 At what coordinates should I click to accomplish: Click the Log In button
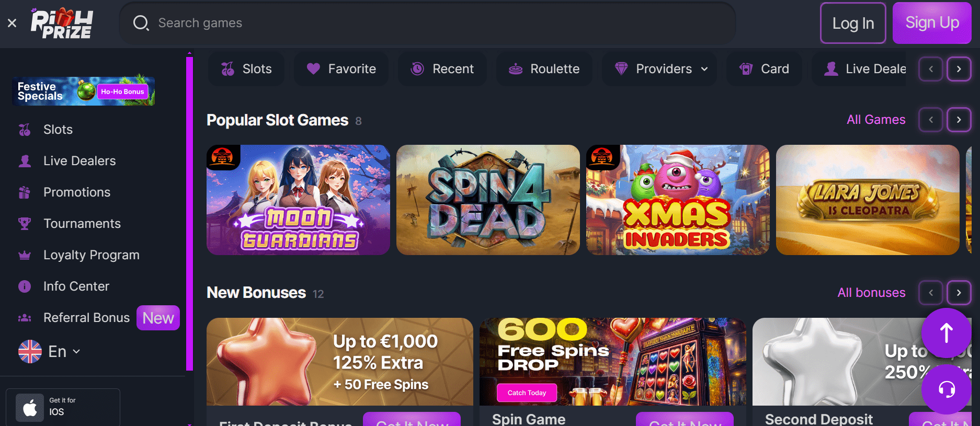pos(853,23)
